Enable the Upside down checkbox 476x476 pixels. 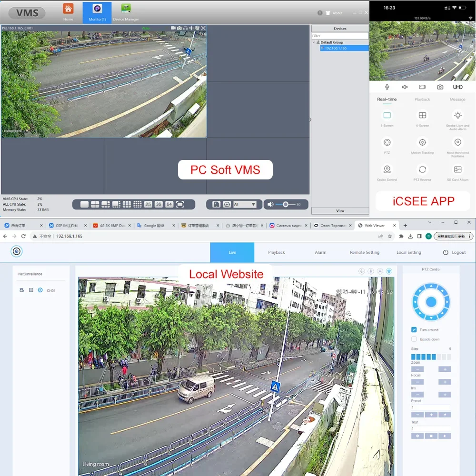pos(414,339)
